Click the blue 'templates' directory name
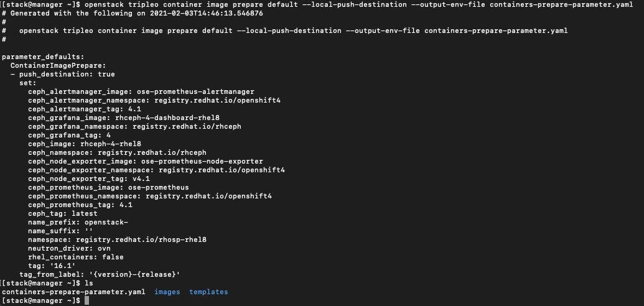 (208, 292)
